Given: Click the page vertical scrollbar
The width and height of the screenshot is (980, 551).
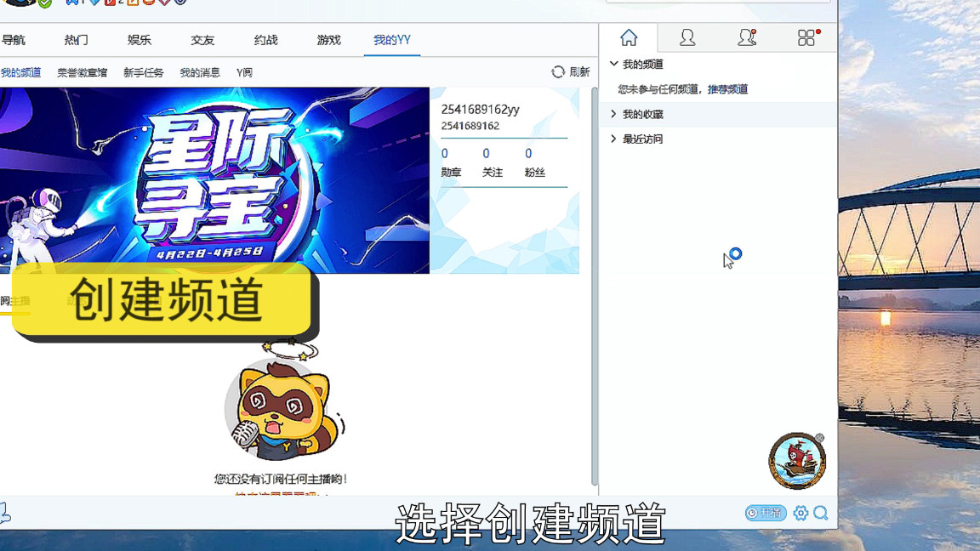Looking at the screenshot, I should [594, 286].
